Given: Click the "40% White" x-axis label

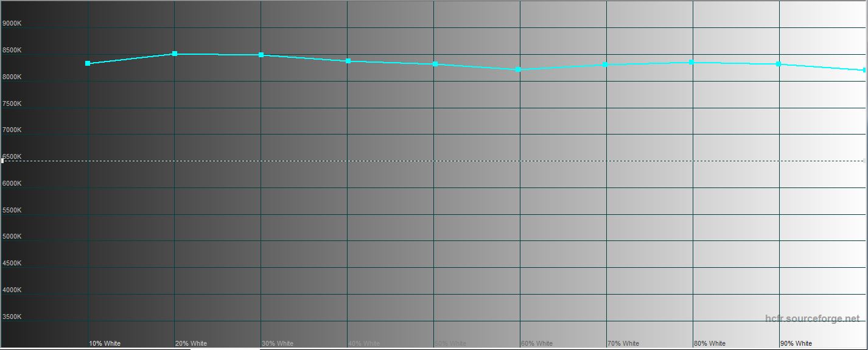Looking at the screenshot, I should [x=364, y=343].
